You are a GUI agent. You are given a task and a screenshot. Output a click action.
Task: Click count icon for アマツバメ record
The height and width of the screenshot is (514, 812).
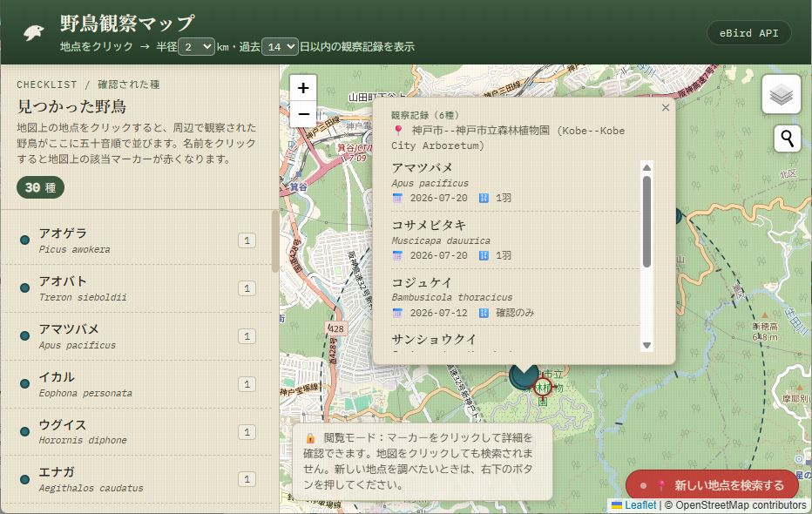pyautogui.click(x=484, y=198)
